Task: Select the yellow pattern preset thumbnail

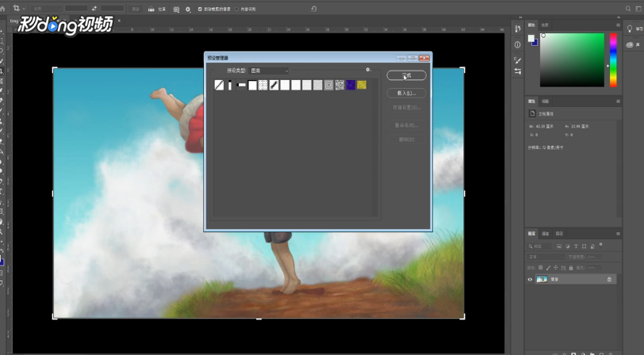Action: click(362, 85)
